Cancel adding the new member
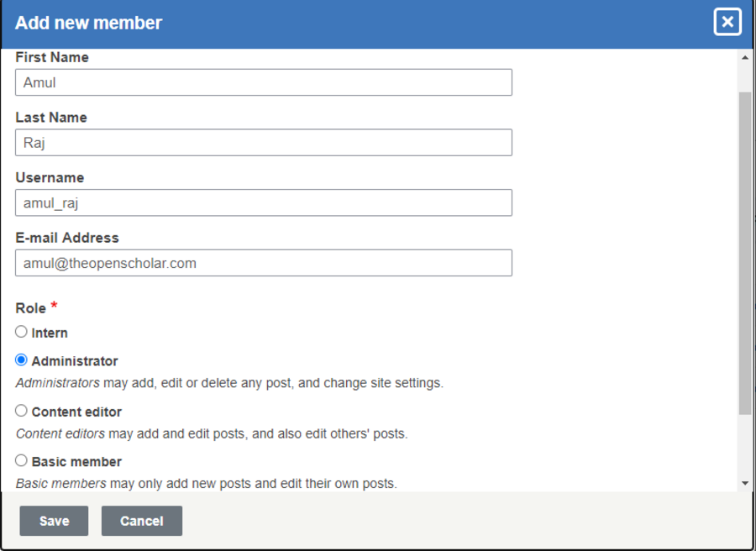 pos(141,521)
